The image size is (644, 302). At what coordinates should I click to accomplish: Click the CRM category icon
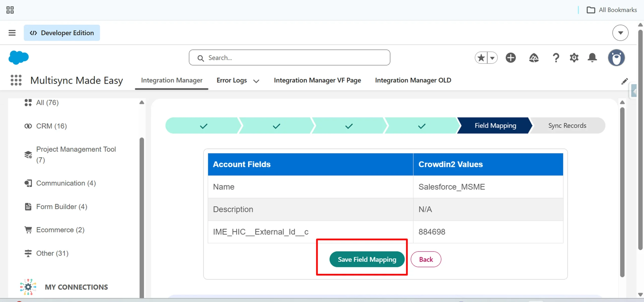click(x=28, y=126)
